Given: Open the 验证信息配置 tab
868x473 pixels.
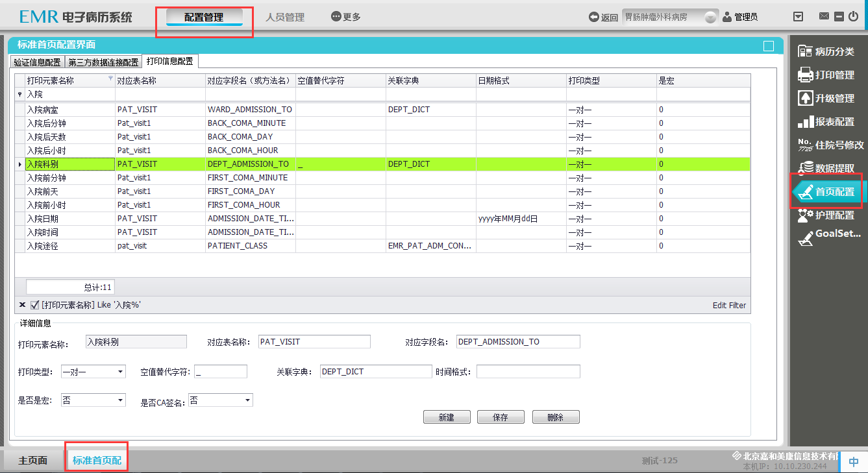Looking at the screenshot, I should tap(38, 62).
